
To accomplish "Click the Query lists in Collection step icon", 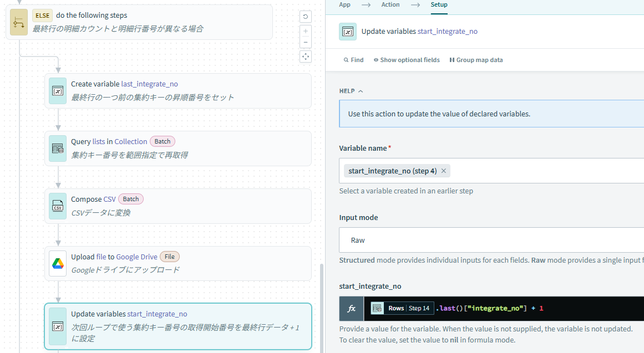I will click(x=58, y=149).
